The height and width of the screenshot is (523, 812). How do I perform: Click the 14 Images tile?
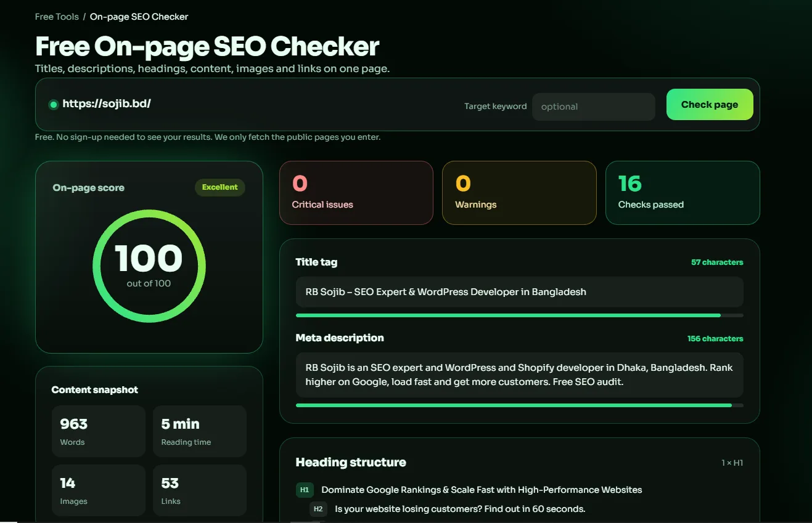click(99, 490)
